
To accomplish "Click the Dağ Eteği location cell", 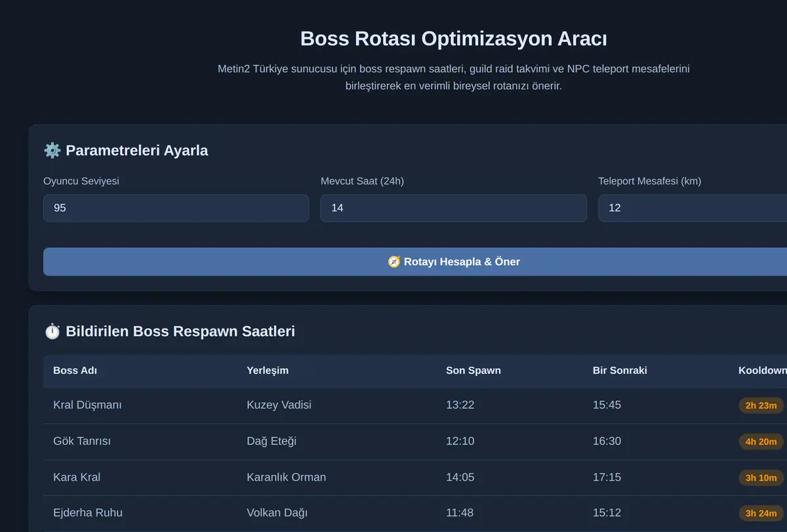I will click(x=272, y=441).
